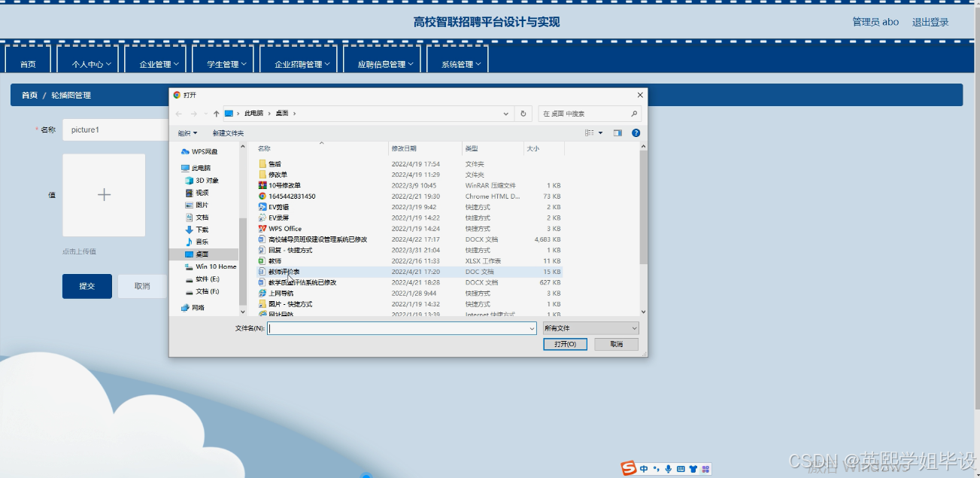
Task: Click the 管理员 abo user label
Action: point(875,22)
